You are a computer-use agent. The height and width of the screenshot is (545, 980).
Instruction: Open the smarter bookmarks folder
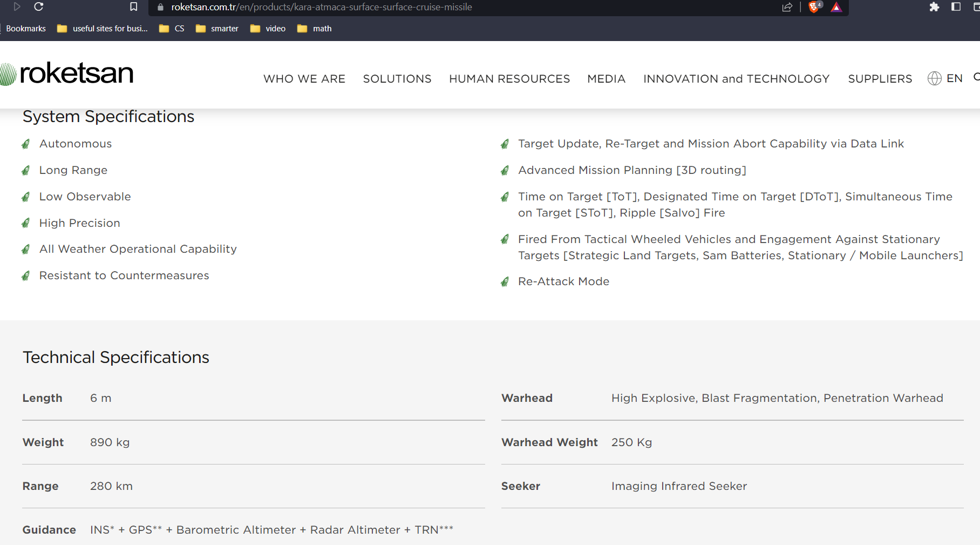217,29
